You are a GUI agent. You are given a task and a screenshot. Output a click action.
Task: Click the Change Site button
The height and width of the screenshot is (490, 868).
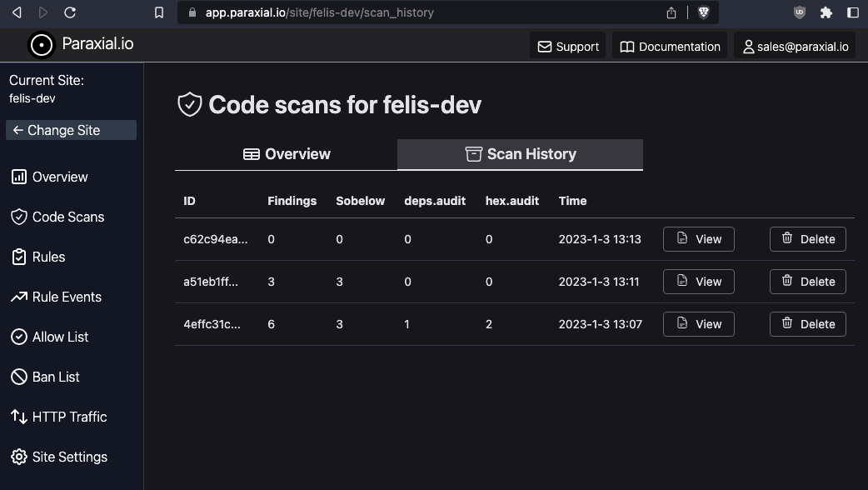tap(71, 130)
